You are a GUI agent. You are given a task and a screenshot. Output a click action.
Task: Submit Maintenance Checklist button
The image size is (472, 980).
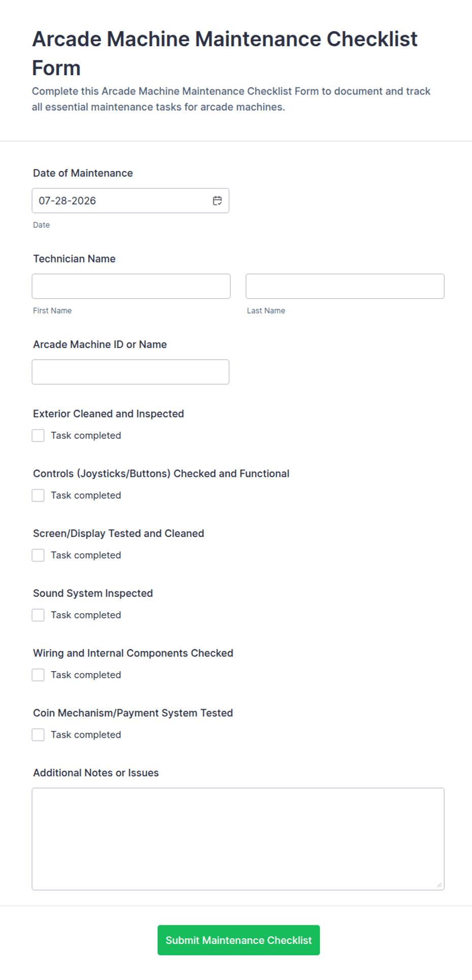pyautogui.click(x=239, y=940)
